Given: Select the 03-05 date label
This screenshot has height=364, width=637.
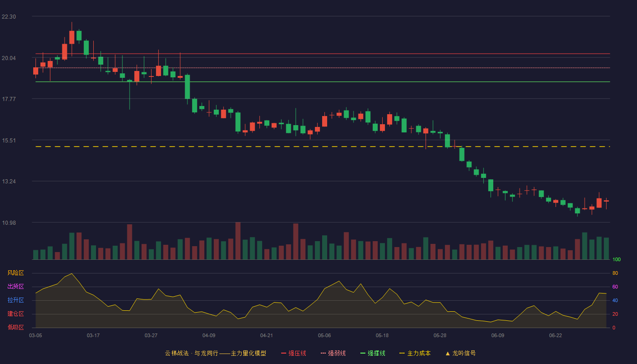Looking at the screenshot, I should [35, 335].
